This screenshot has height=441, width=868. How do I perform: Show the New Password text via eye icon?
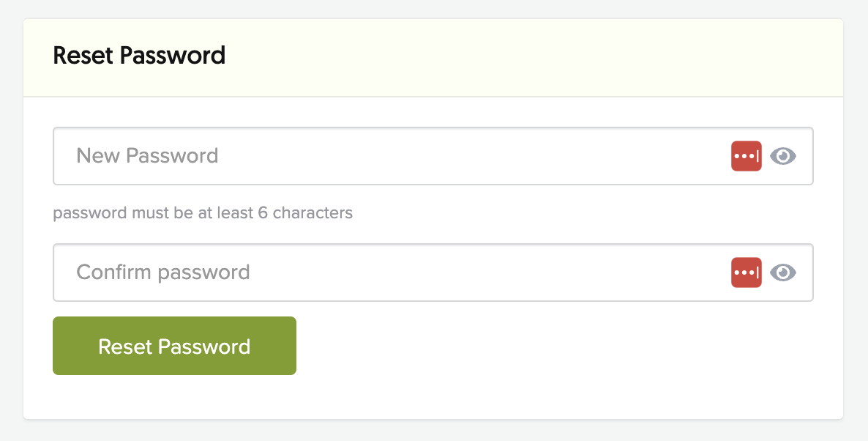click(x=783, y=156)
